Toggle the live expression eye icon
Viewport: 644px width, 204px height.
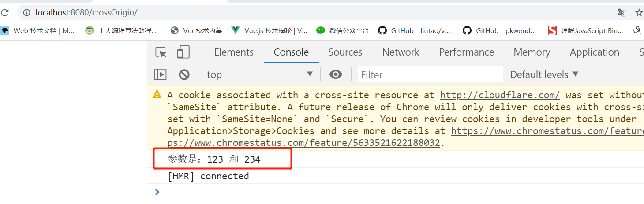(336, 74)
